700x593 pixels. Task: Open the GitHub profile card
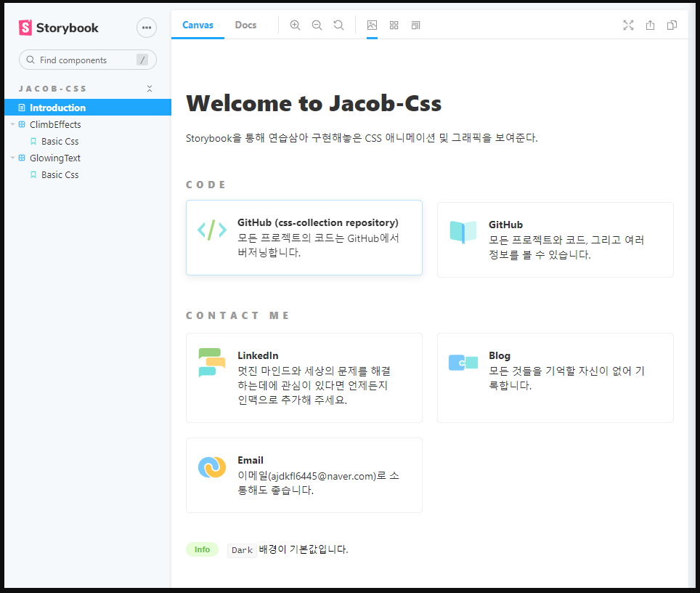(555, 240)
